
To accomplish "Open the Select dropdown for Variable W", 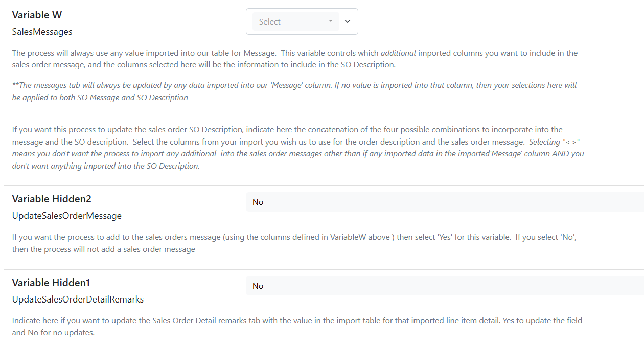I will point(295,21).
